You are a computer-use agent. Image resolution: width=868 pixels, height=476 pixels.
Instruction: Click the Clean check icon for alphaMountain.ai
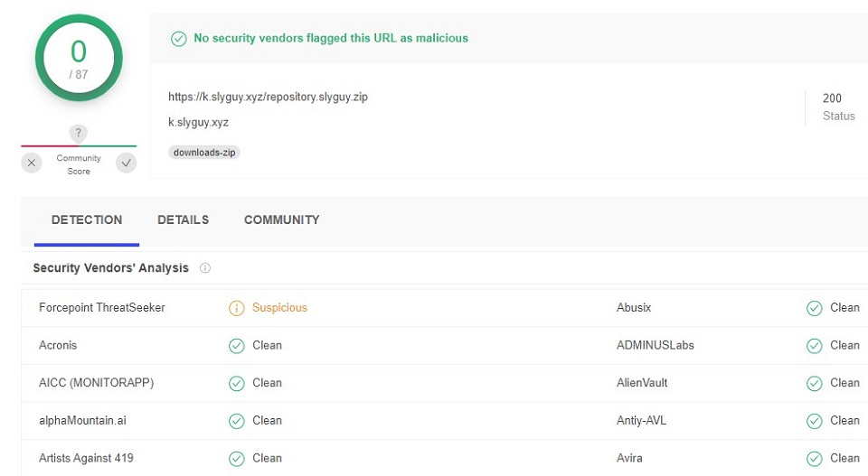point(237,421)
